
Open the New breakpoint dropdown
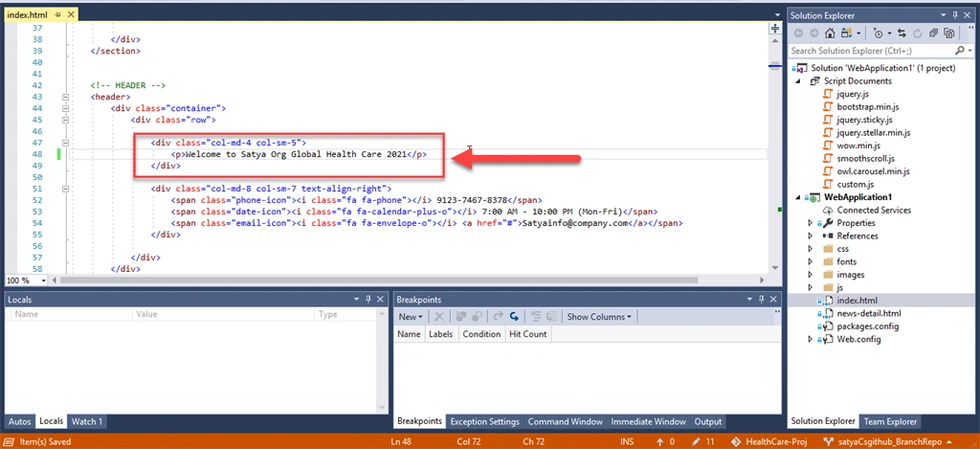click(411, 317)
